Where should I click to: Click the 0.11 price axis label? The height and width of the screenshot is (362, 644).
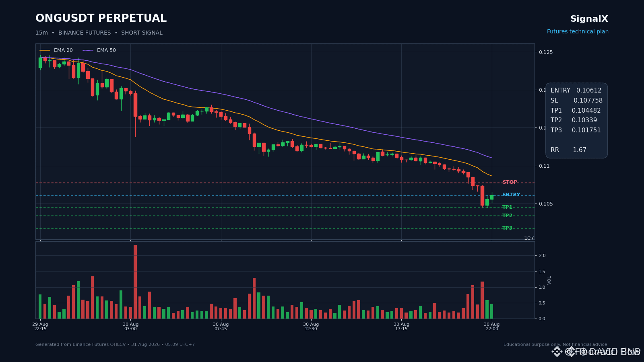[x=544, y=166]
